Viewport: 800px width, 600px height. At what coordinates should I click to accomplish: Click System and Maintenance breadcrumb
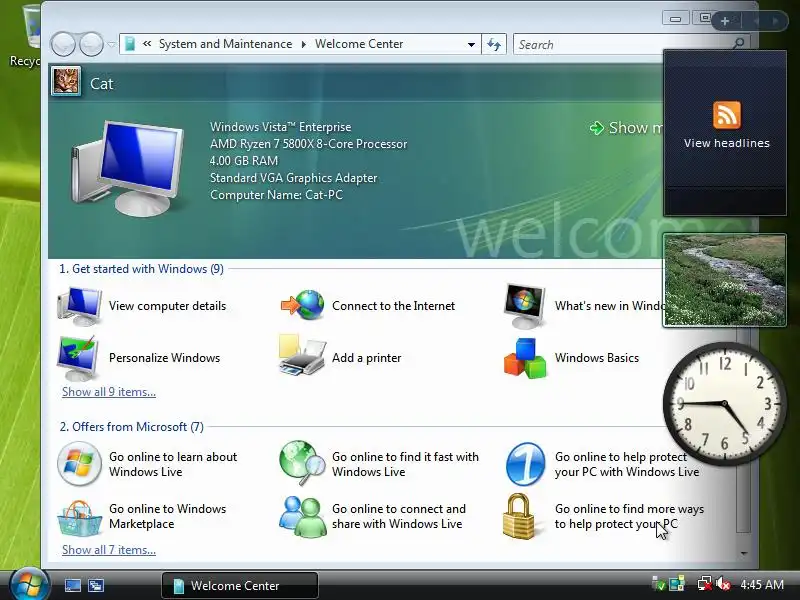point(226,44)
